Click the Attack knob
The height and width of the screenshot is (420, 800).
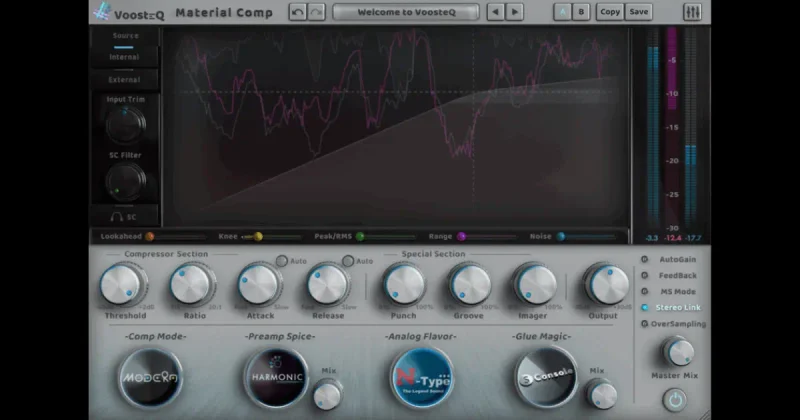pos(259,285)
